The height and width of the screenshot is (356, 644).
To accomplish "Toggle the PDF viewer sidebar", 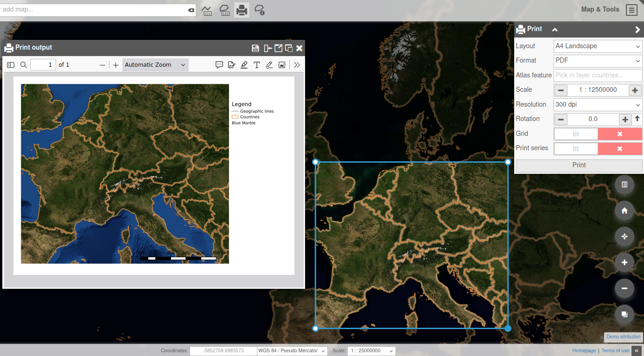I will [11, 65].
